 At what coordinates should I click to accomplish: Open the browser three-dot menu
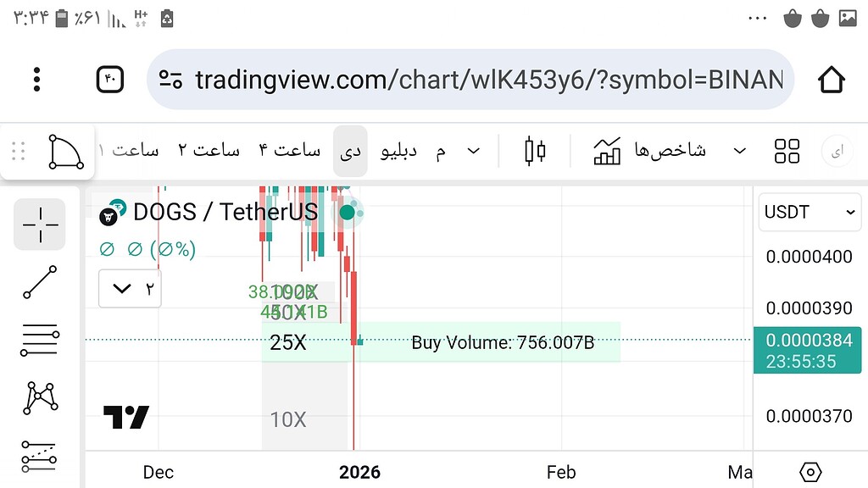click(36, 79)
